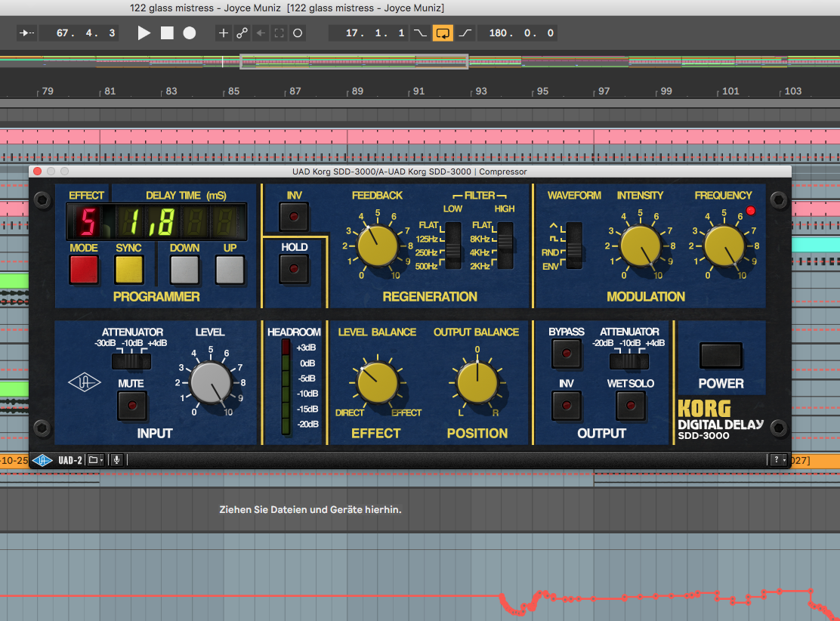Open the UAD preset folder dropdown

pos(95,459)
